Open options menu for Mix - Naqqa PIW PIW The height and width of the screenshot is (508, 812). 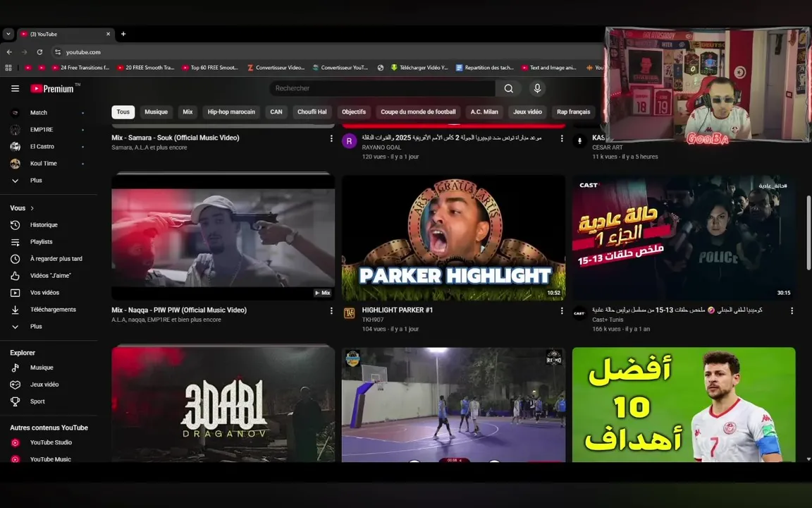pos(331,311)
